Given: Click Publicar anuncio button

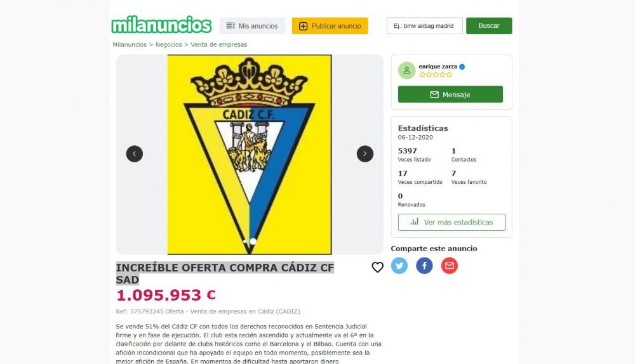Looking at the screenshot, I should [x=330, y=26].
